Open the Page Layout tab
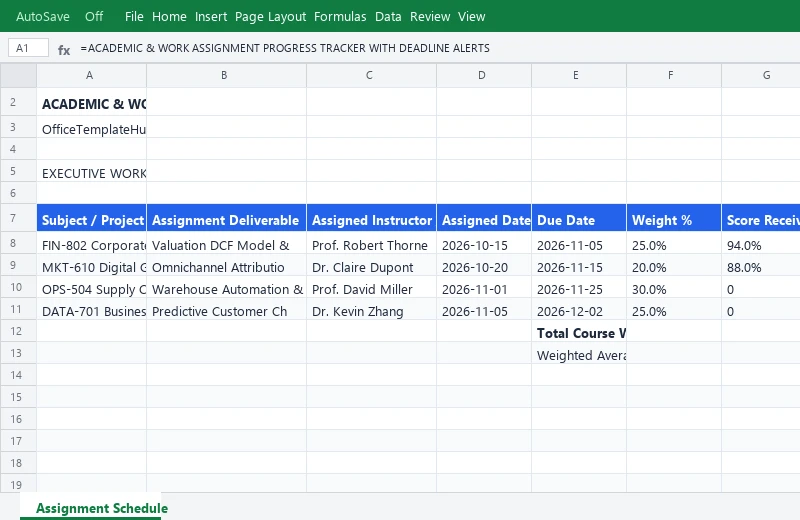Screen dimensions: 800x520 (270, 16)
